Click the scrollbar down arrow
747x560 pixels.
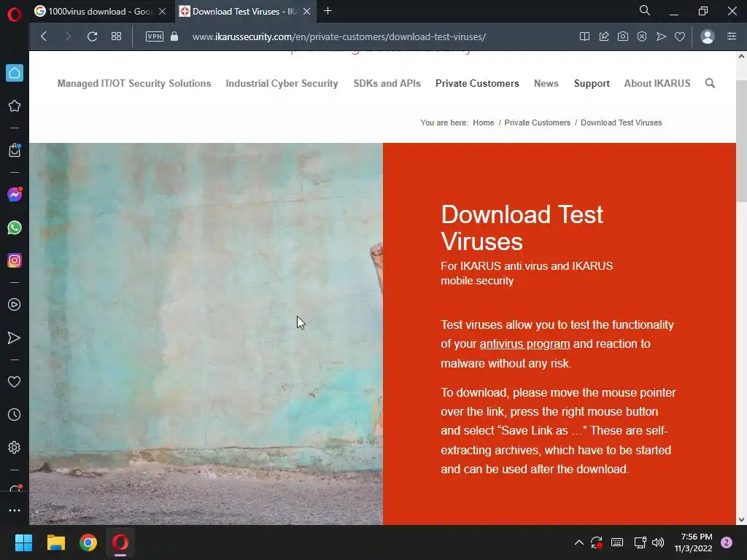pos(741,519)
